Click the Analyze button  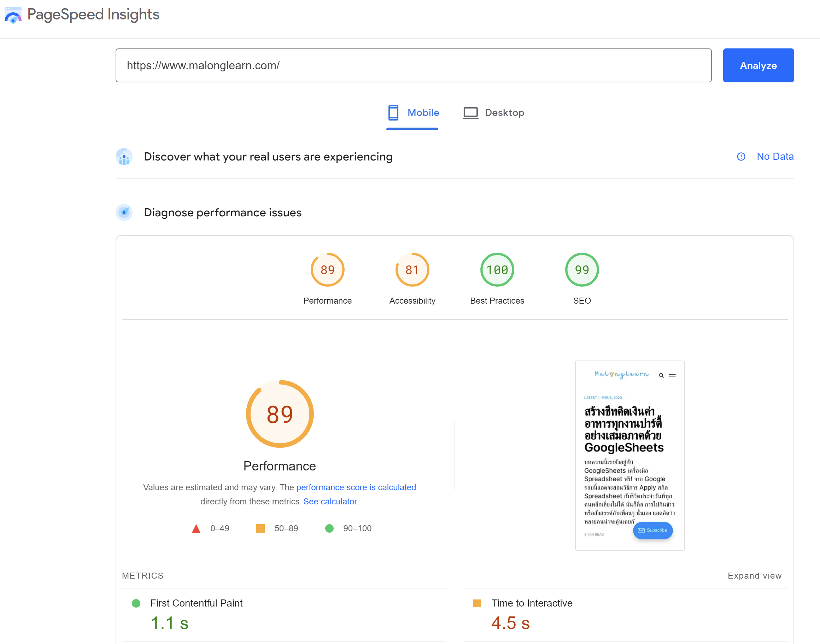click(759, 65)
